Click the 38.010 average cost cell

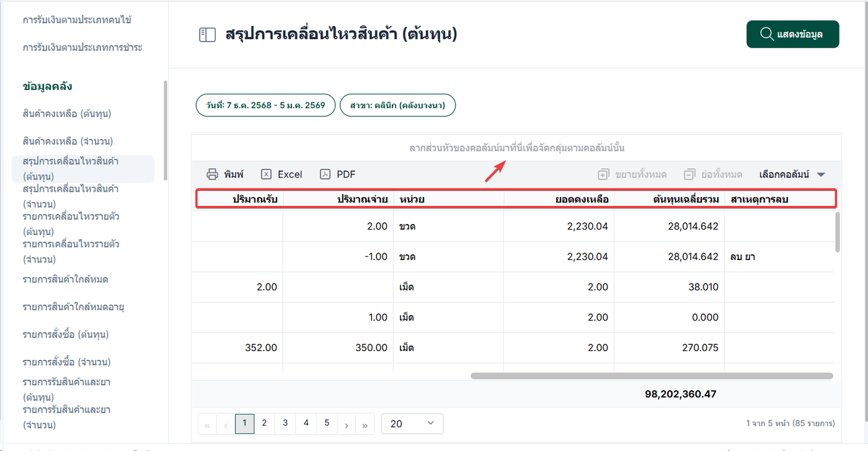(670, 287)
